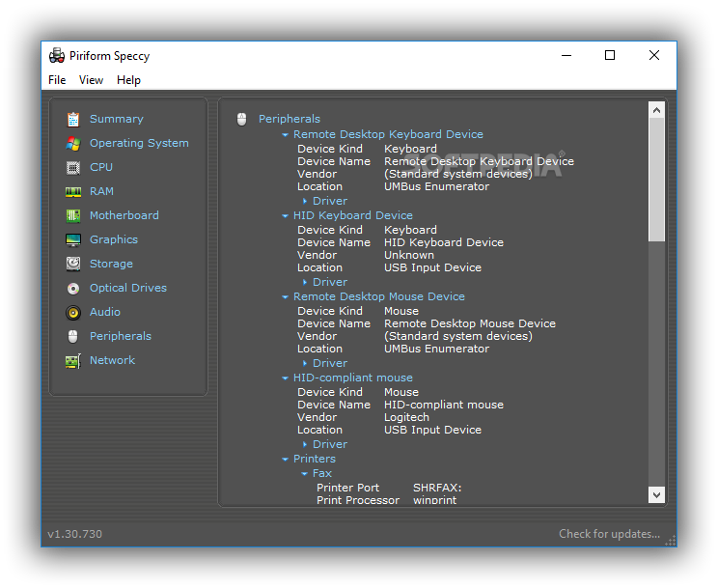Click the Graphics monitor icon
Image resolution: width=718 pixels, height=588 pixels.
click(x=73, y=239)
